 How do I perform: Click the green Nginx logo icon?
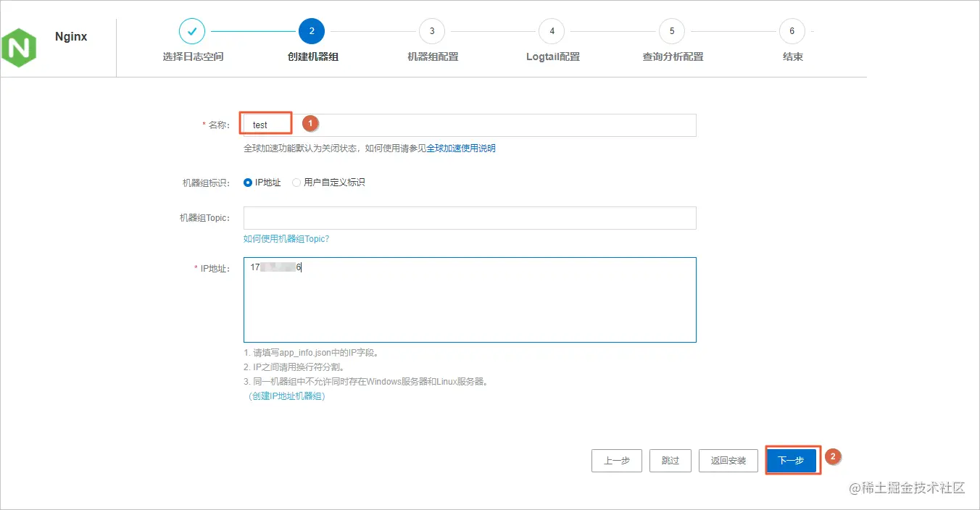19,49
